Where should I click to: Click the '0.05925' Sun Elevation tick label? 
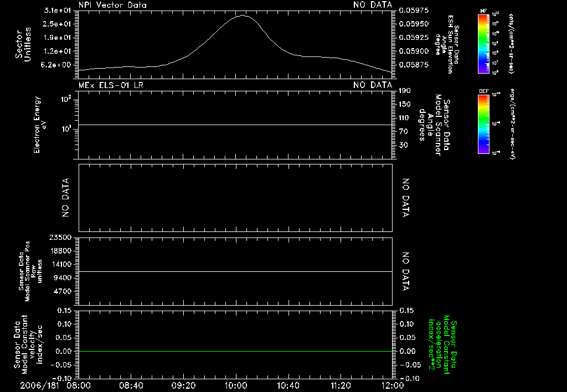click(x=414, y=38)
